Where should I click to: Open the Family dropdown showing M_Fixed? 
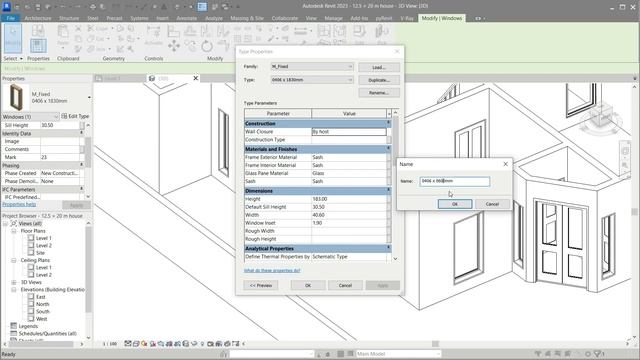point(312,67)
